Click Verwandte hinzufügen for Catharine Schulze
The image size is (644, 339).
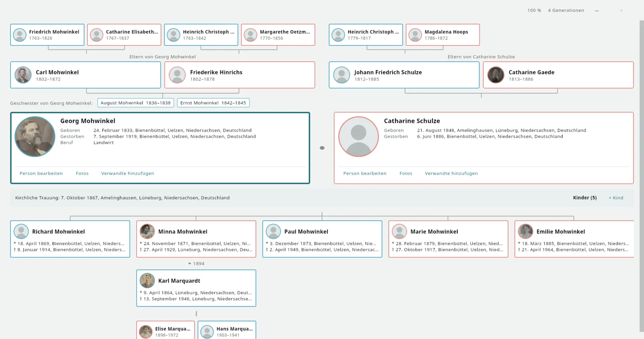pyautogui.click(x=451, y=174)
